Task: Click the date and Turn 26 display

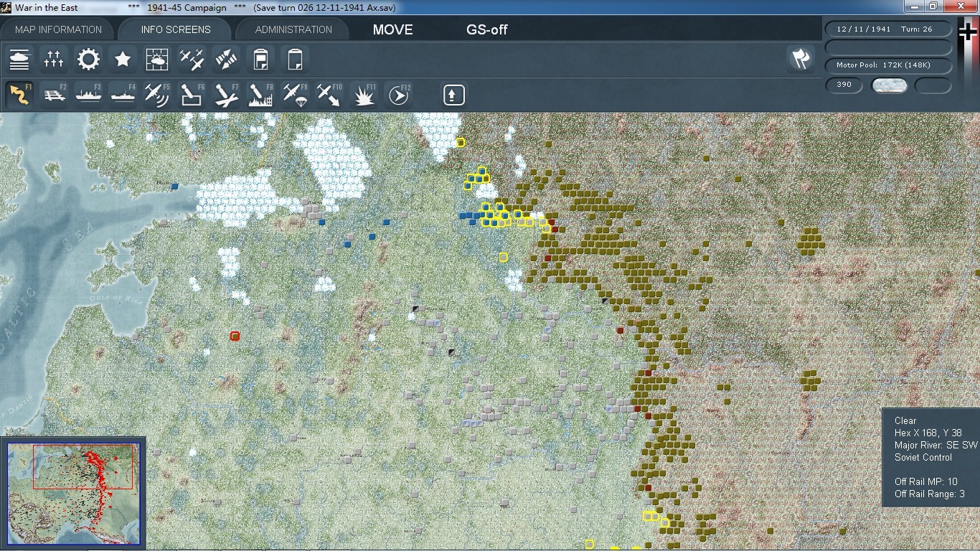Action: (889, 29)
